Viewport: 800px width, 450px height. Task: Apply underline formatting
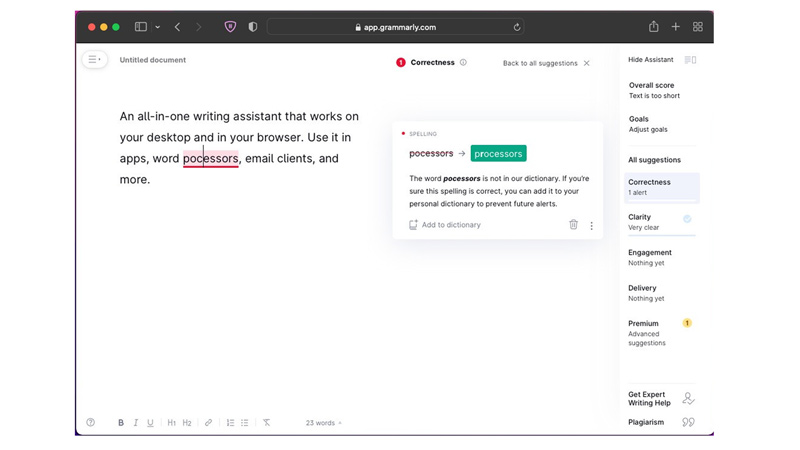coord(150,422)
